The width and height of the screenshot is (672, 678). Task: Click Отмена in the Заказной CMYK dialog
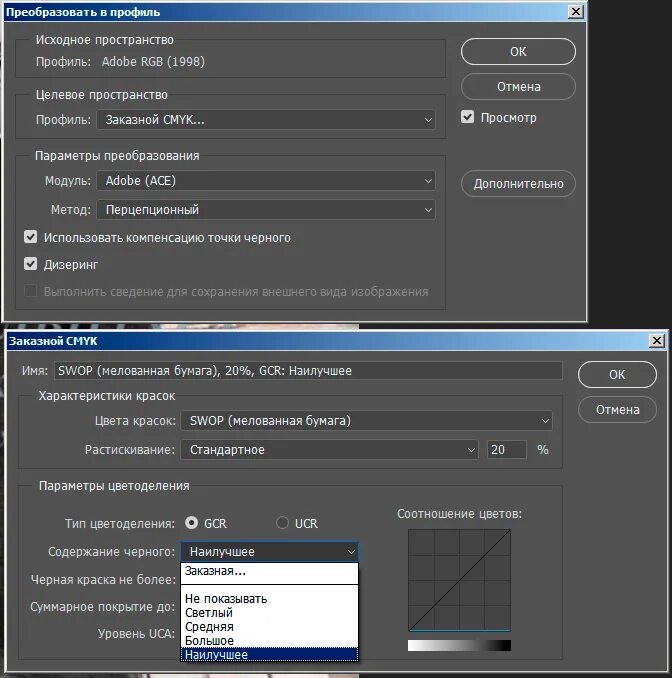click(617, 409)
